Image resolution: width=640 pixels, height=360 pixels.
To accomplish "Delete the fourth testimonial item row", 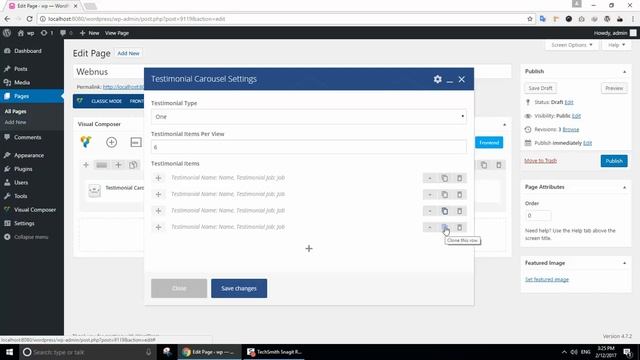I will [x=460, y=227].
